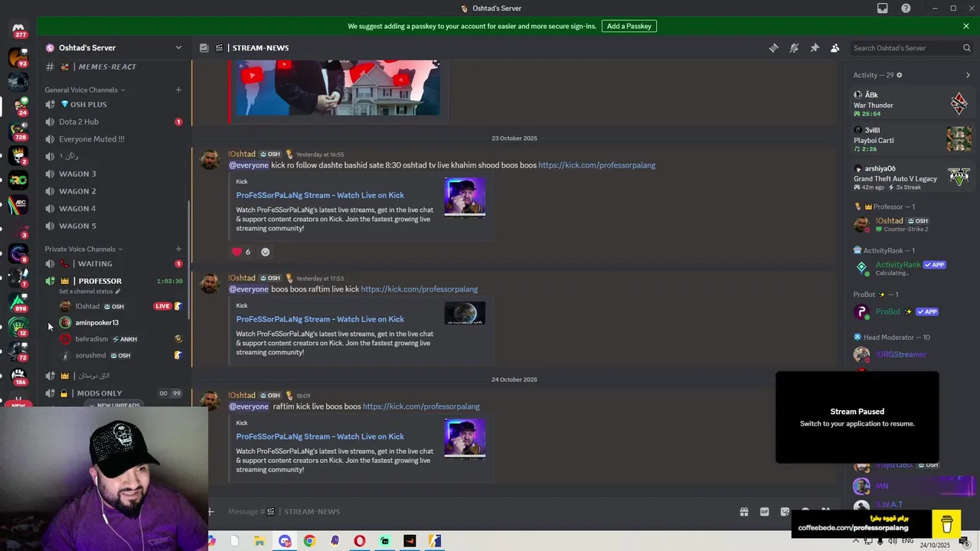
Task: Dismiss the passkey suggestion banner
Action: tap(966, 26)
